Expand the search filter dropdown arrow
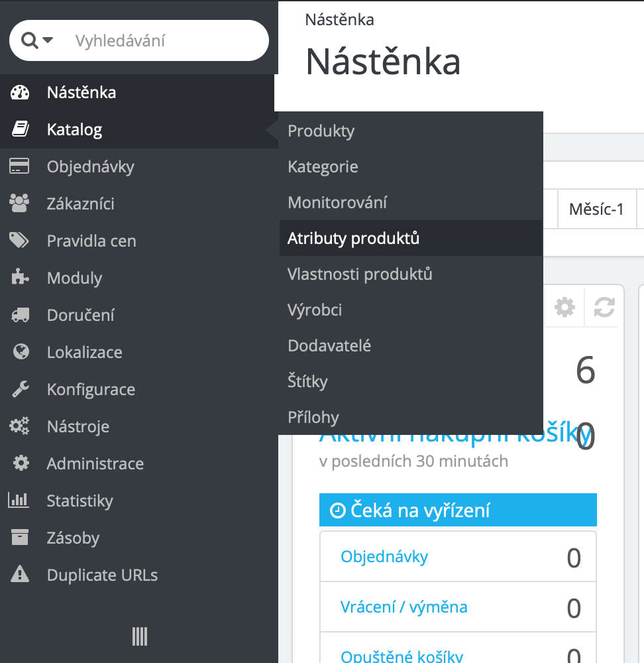Screen dimensions: 644x663 [x=48, y=40]
